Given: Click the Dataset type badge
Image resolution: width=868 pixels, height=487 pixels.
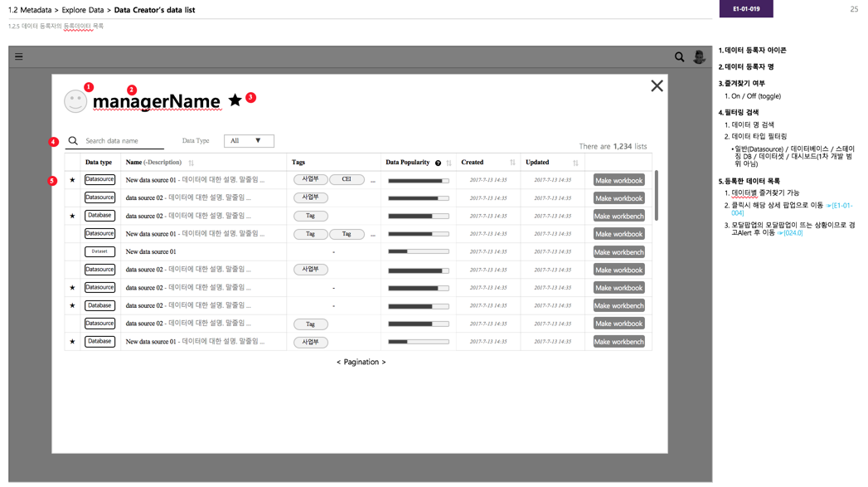Looking at the screenshot, I should click(x=99, y=251).
